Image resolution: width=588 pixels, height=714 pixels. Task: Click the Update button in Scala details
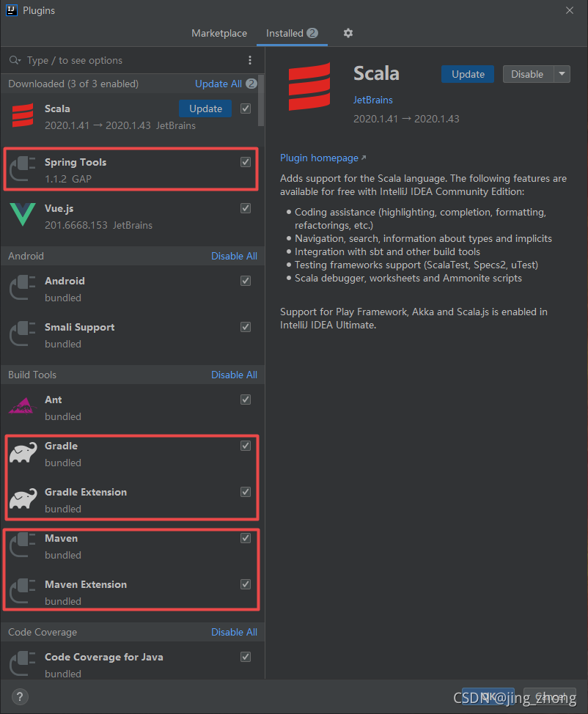point(468,74)
